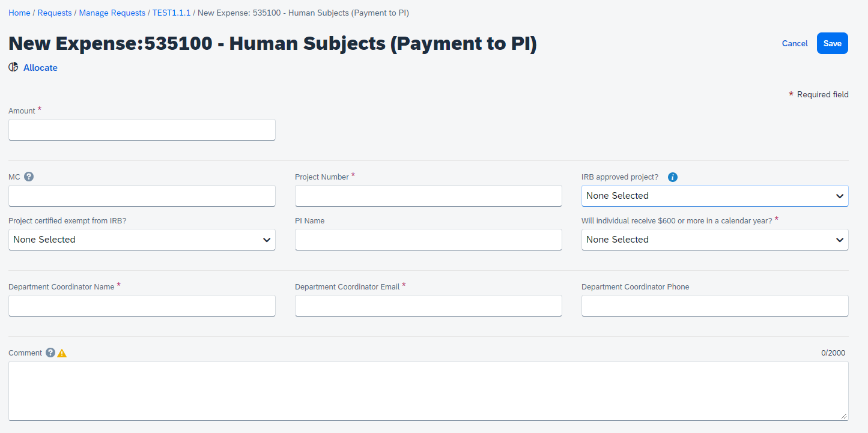
Task: Click into the Project Number field
Action: 428,196
